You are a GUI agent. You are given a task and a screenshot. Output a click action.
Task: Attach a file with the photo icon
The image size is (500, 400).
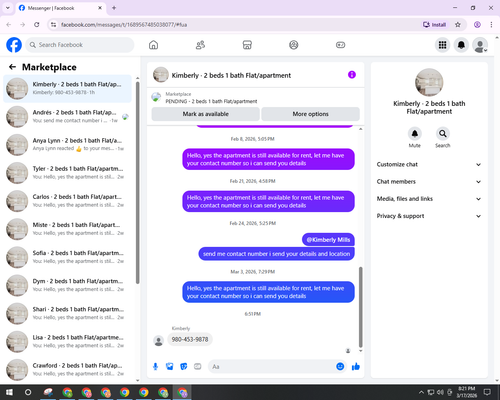click(x=170, y=367)
